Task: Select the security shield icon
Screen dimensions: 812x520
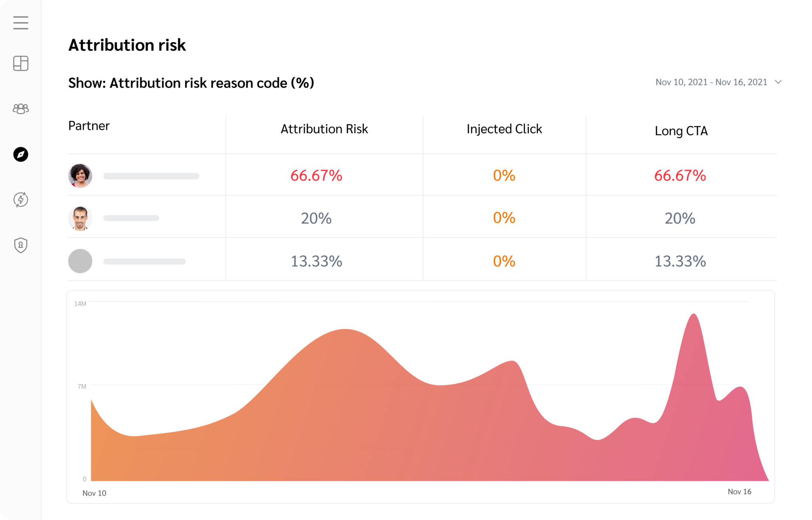Action: [x=21, y=245]
